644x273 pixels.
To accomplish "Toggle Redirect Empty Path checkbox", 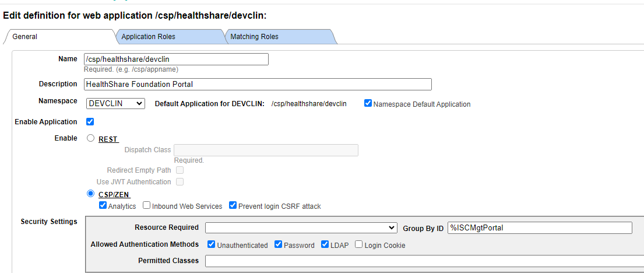I will (x=180, y=170).
